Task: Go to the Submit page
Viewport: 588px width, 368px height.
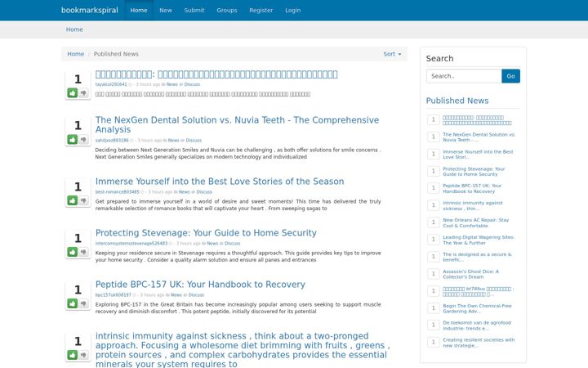Action: pos(194,10)
